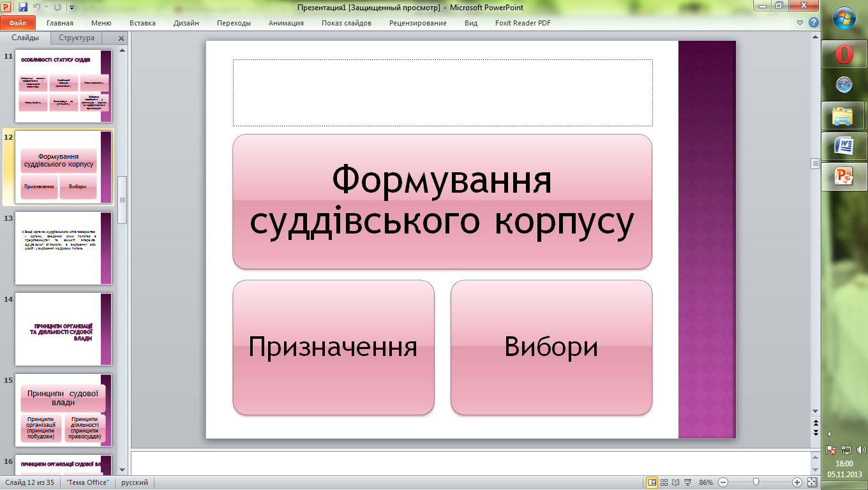Switch to the Главная ribbon tab
The image size is (868, 490).
pos(60,23)
